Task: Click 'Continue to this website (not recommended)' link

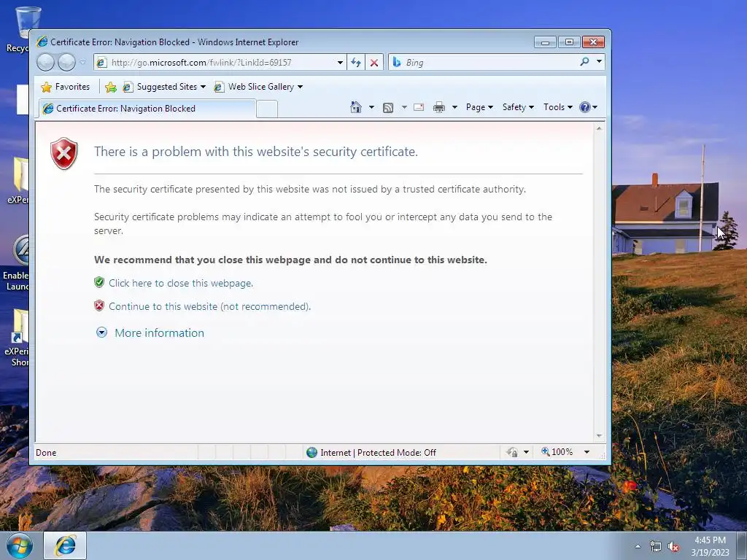Action: click(x=209, y=306)
